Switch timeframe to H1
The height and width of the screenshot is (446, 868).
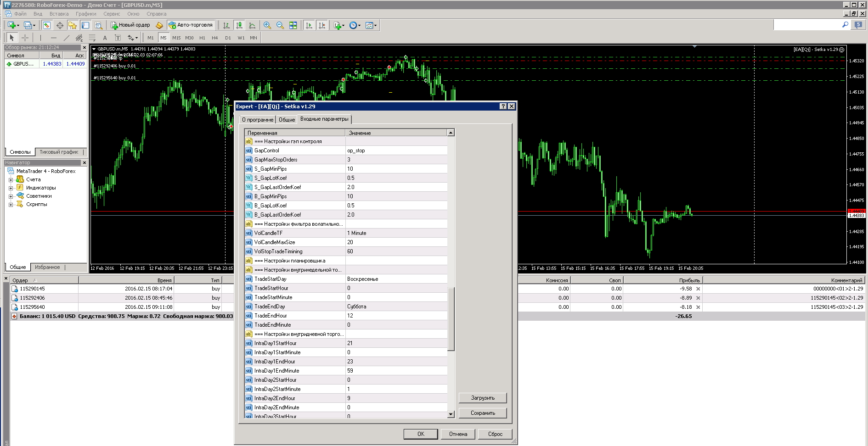[x=202, y=38]
